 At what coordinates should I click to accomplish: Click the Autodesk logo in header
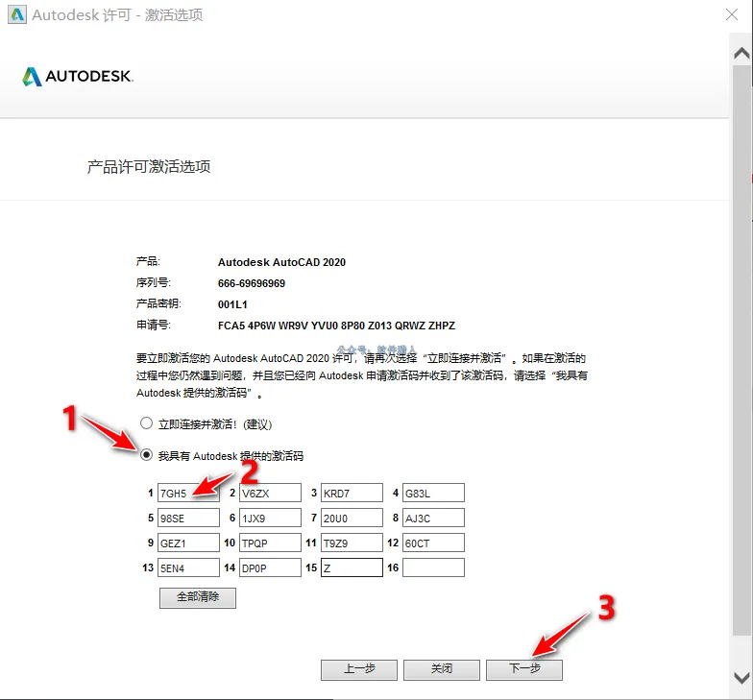[78, 77]
